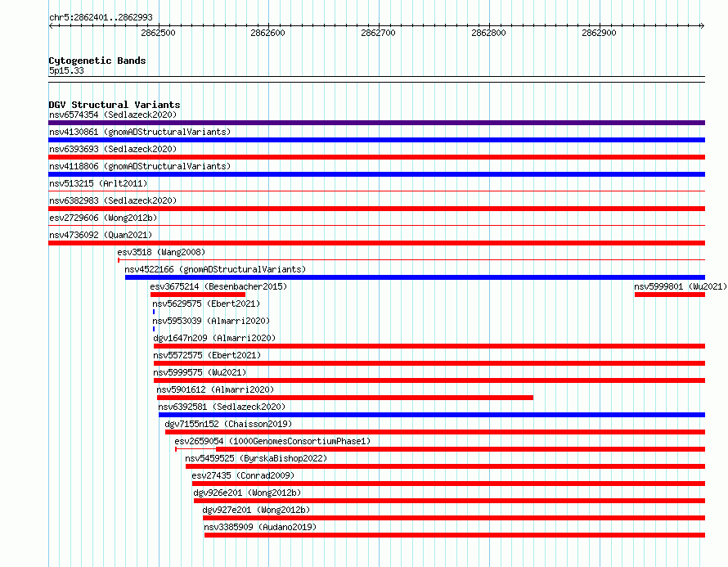The image size is (728, 567).
Task: Open dgv926e201 (Wong2012b) variant
Action: pos(248,493)
